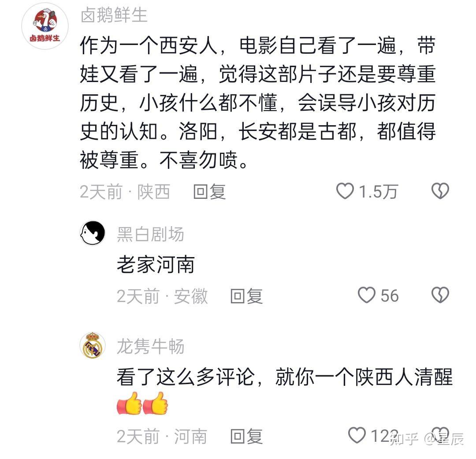Dislike 龙隽牛畅's reply
This screenshot has height=459, width=476.
click(440, 435)
